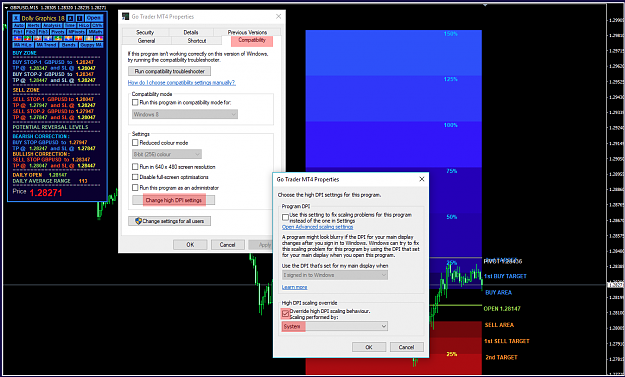Close the first Go Trader MT4 Properties window
The image size is (625, 377).
tap(278, 16)
